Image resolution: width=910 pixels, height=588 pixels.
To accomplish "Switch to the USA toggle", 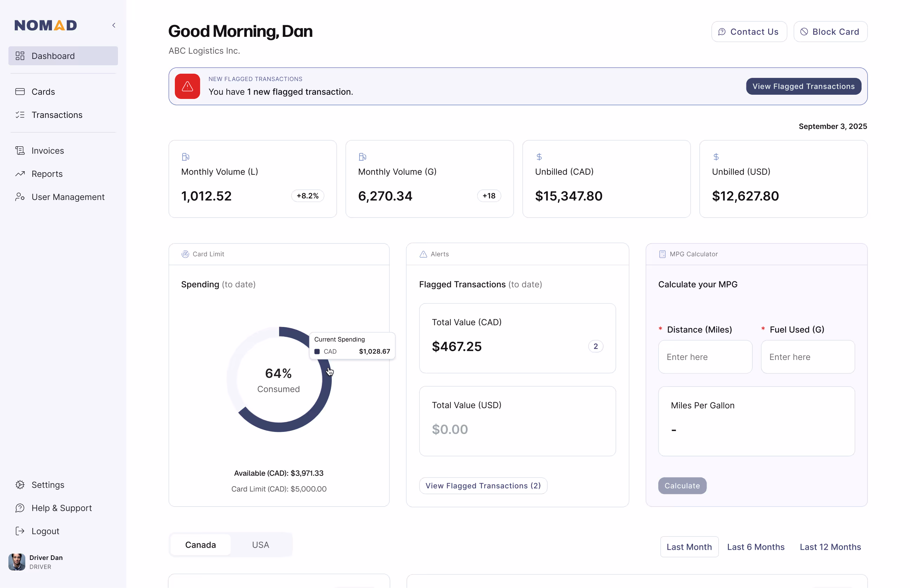I will [x=260, y=545].
